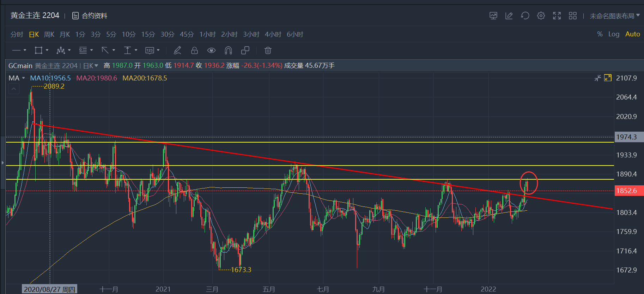This screenshot has width=644, height=294.
Task: Refresh the chart with the reload icon
Action: (x=525, y=16)
